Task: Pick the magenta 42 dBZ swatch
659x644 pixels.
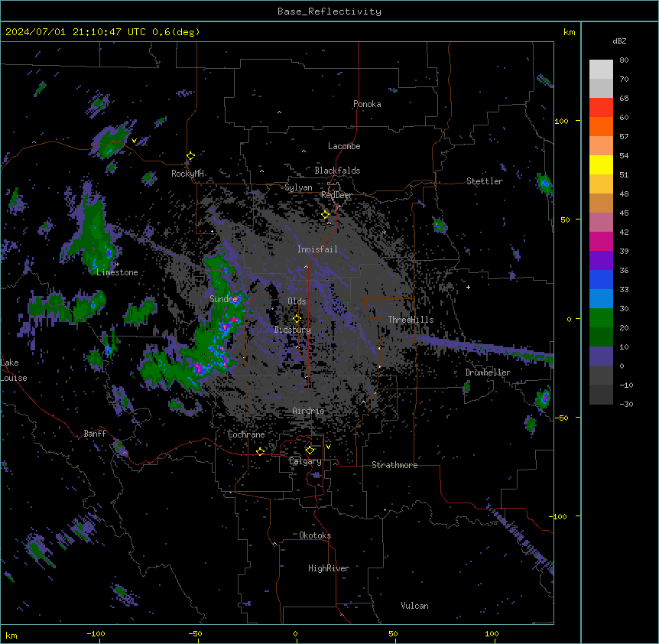Action: tap(601, 241)
